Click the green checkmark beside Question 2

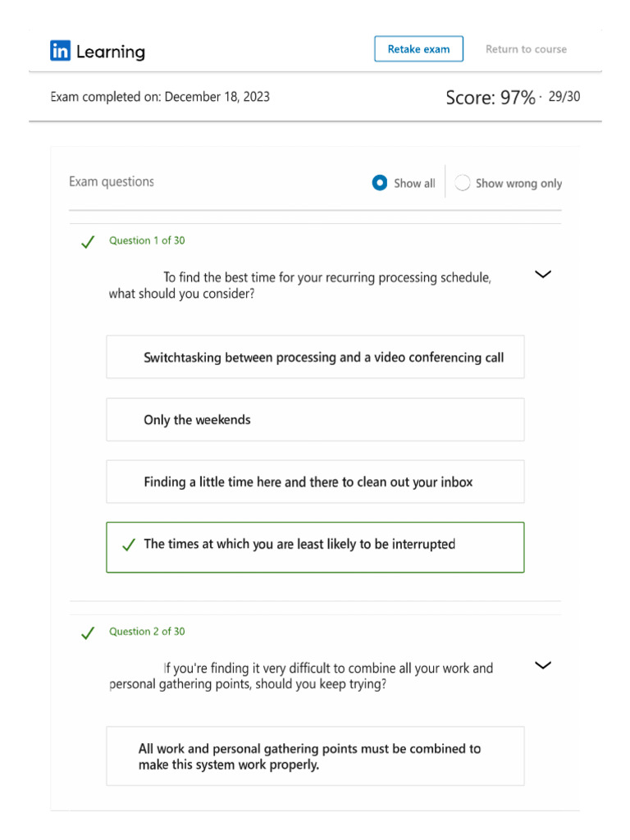point(87,632)
